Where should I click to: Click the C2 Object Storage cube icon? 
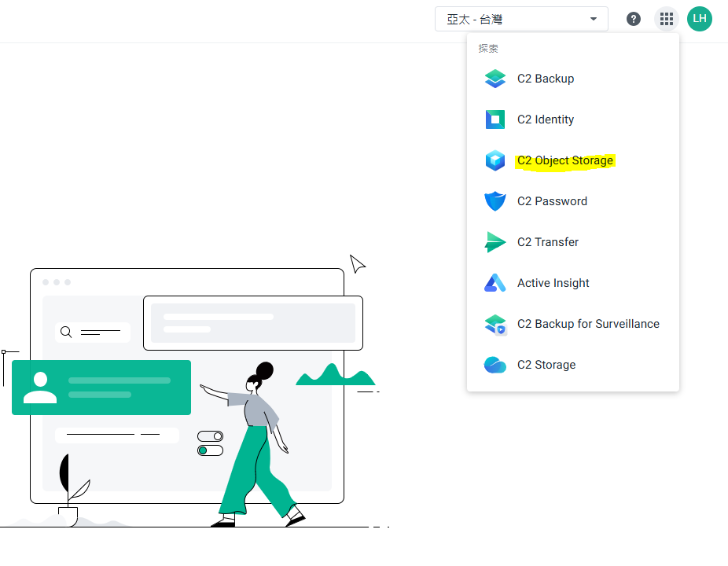[495, 160]
